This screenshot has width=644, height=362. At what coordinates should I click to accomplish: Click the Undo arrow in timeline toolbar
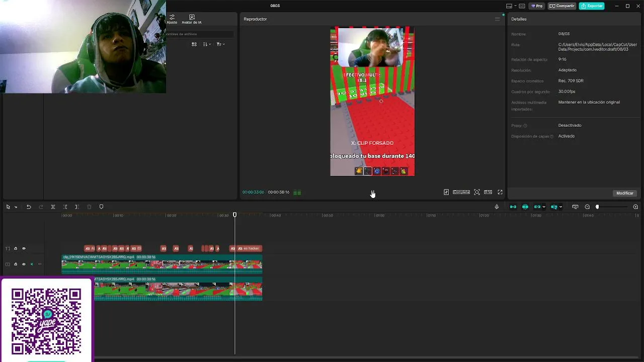pyautogui.click(x=29, y=207)
